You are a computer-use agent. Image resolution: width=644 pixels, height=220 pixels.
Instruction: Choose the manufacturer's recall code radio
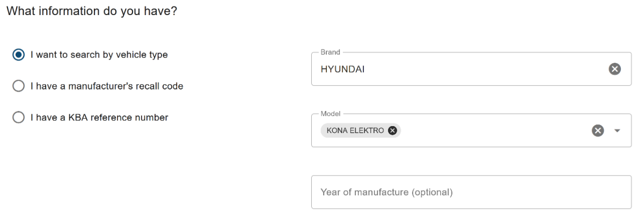tap(19, 86)
